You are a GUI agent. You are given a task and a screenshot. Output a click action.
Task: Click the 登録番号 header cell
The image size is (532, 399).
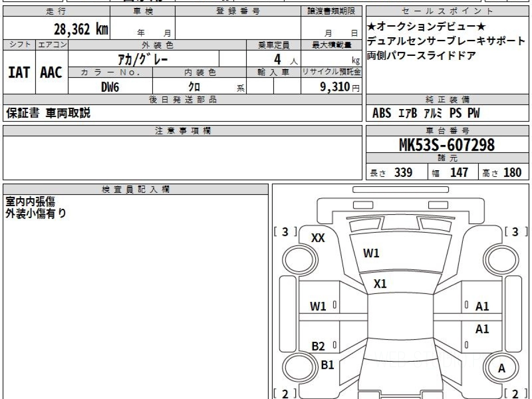(238, 12)
